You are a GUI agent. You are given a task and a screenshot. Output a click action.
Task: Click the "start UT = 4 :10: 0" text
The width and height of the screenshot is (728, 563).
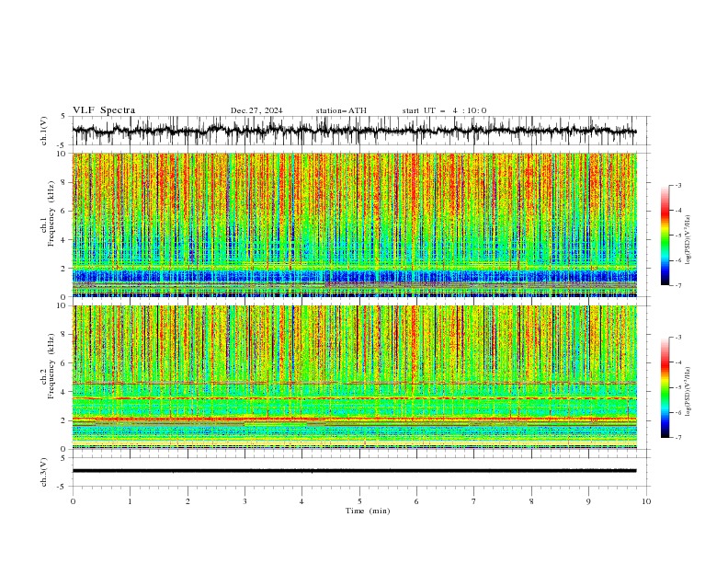pyautogui.click(x=444, y=110)
